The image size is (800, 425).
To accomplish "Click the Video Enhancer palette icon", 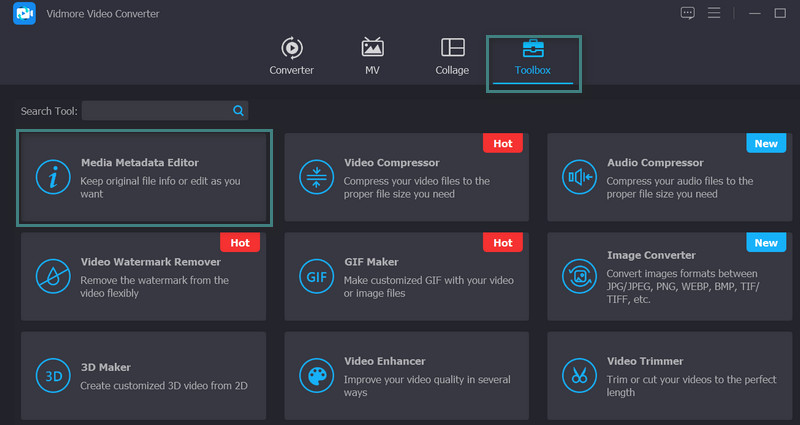I will click(316, 376).
